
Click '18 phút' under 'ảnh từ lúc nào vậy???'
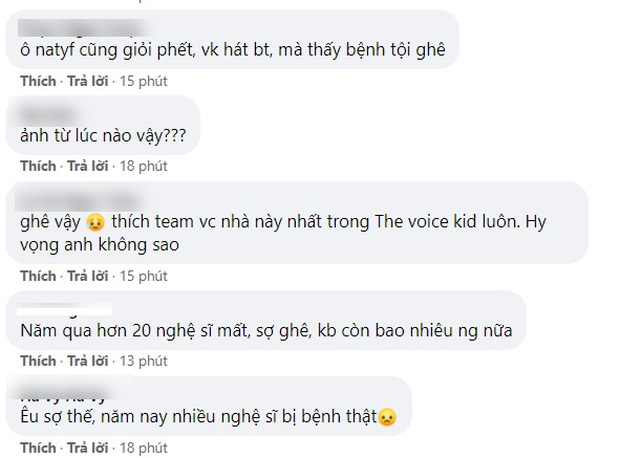(143, 165)
